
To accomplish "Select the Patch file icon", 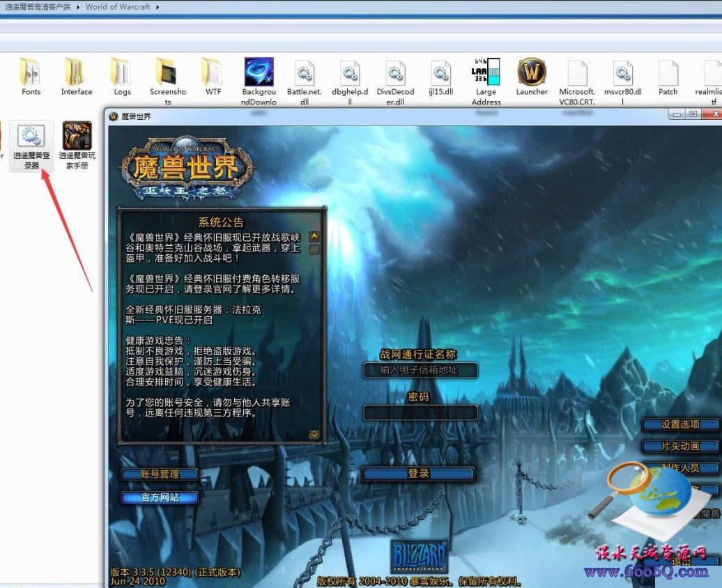I will 668,77.
